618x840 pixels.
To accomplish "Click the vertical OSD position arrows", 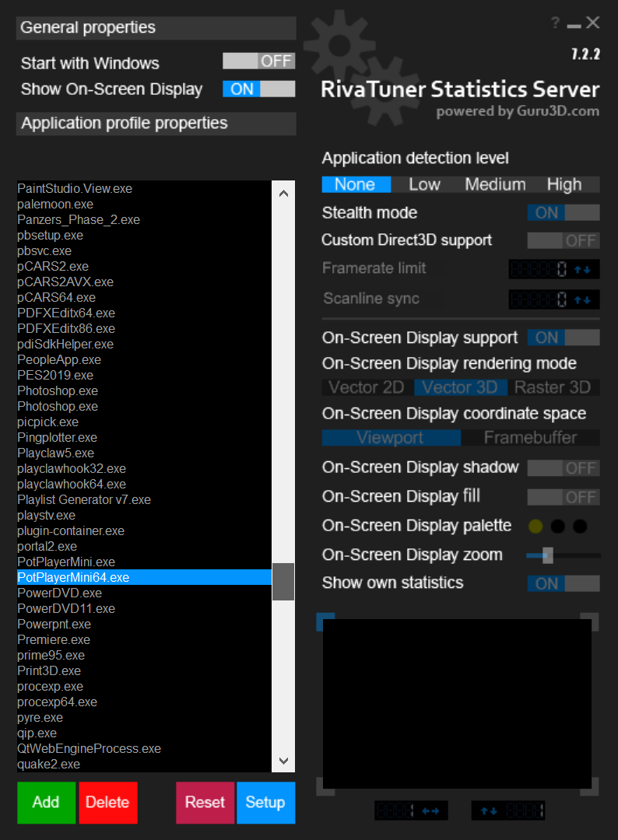I will tap(489, 811).
